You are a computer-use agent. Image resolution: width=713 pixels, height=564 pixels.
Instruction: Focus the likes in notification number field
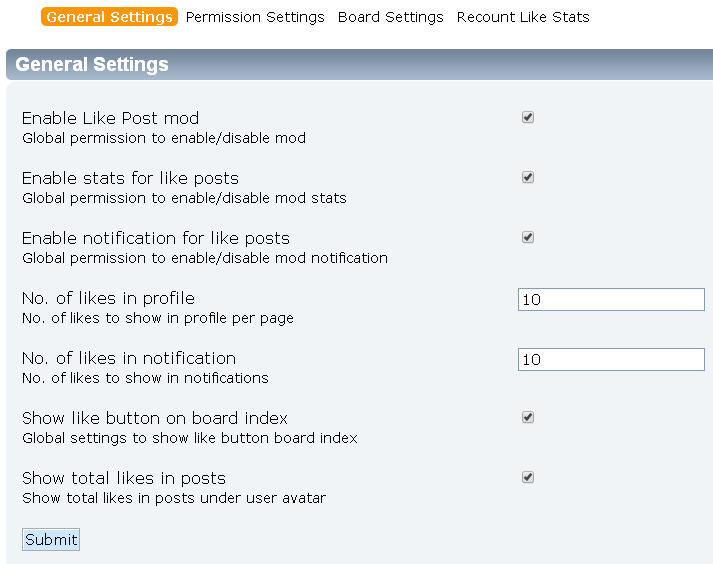[x=611, y=359]
